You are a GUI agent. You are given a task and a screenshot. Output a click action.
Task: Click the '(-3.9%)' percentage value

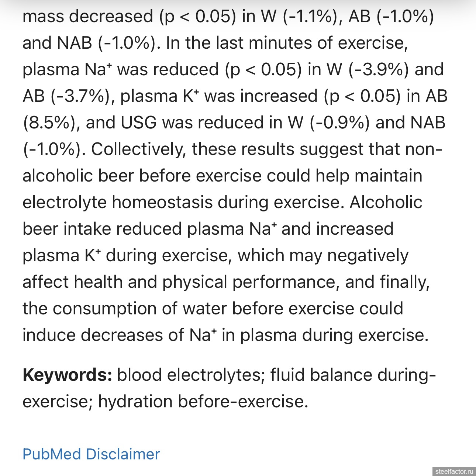379,70
